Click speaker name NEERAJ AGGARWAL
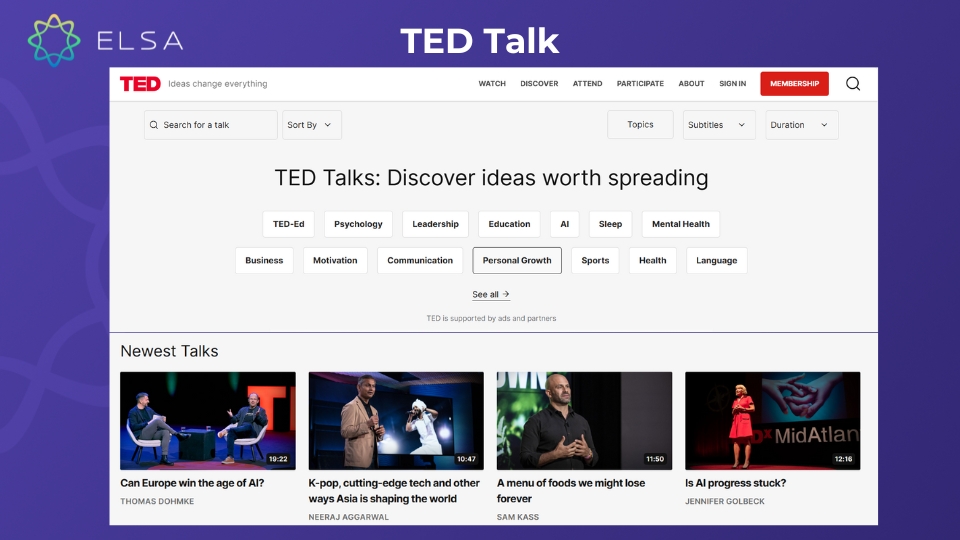 (348, 517)
